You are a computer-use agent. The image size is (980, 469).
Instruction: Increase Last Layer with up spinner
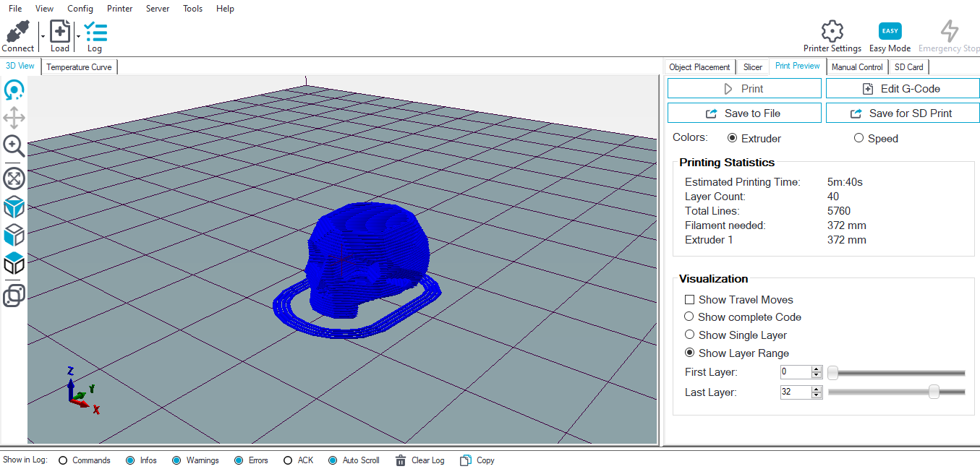[817, 390]
